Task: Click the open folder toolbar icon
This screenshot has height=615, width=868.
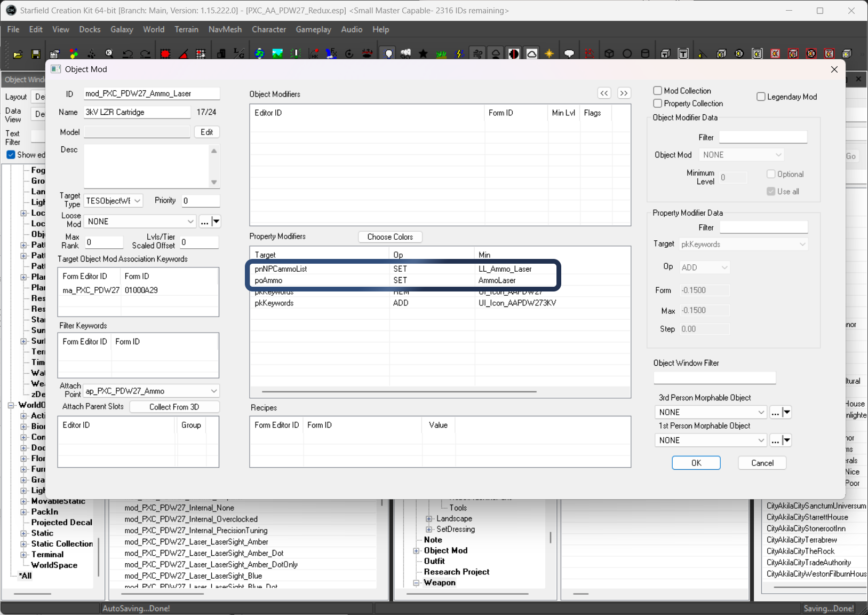Action: [18, 54]
